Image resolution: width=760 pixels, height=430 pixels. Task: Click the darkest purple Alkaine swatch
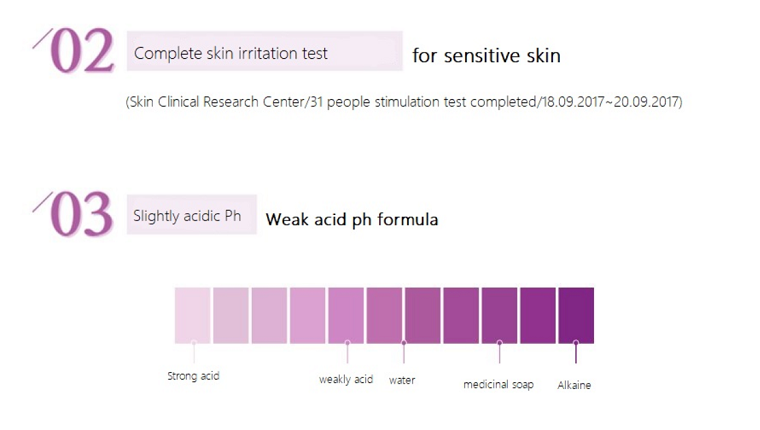point(576,315)
